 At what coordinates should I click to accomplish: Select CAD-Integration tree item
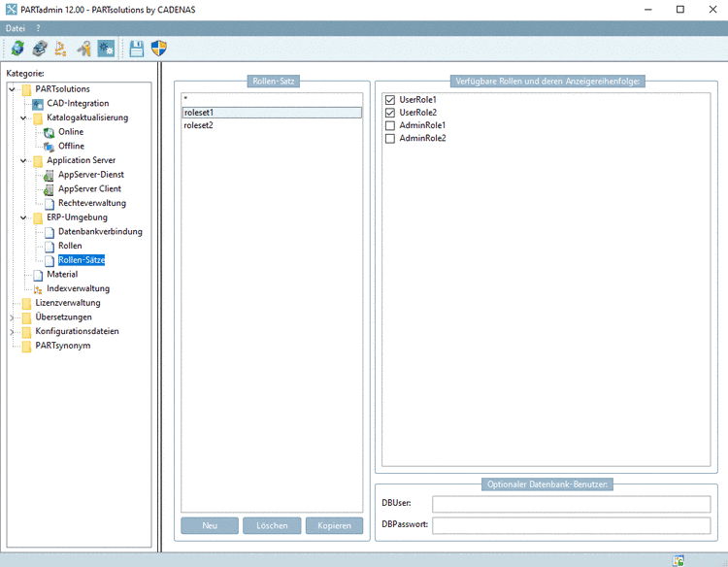78,103
